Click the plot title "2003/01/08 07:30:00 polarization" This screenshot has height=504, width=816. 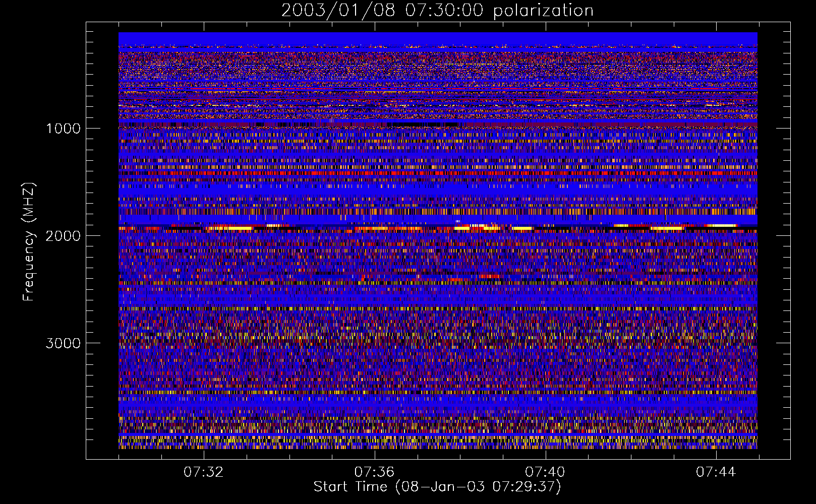[437, 11]
